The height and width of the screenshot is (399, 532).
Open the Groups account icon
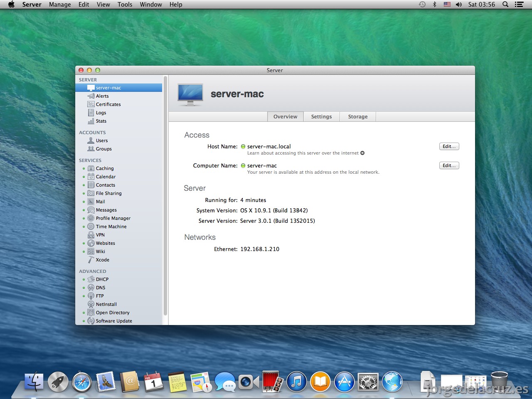click(91, 149)
